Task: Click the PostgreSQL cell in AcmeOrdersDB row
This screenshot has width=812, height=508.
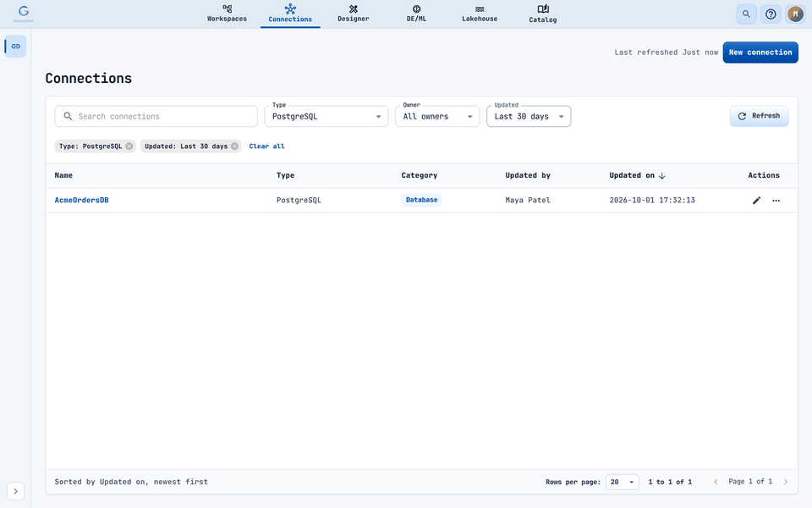Action: pyautogui.click(x=299, y=200)
